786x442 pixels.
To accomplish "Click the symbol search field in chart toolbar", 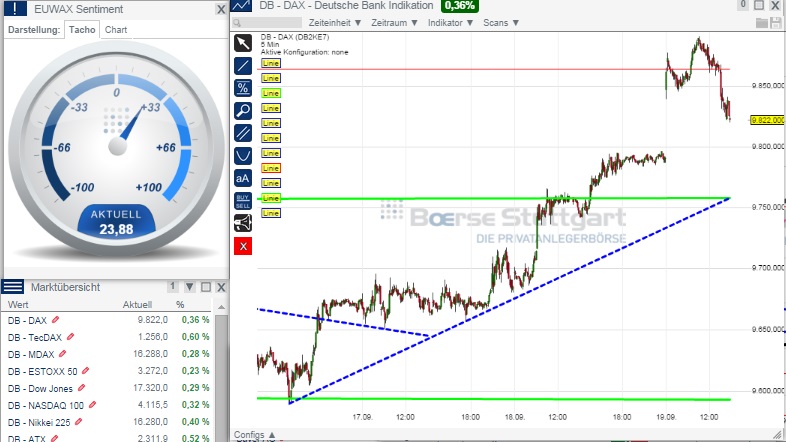I will pos(268,23).
